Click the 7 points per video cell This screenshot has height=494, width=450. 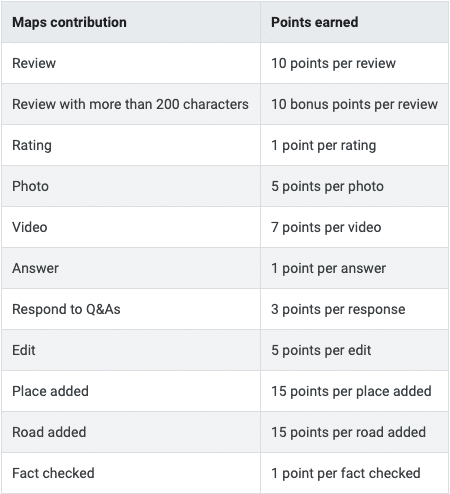pos(326,227)
